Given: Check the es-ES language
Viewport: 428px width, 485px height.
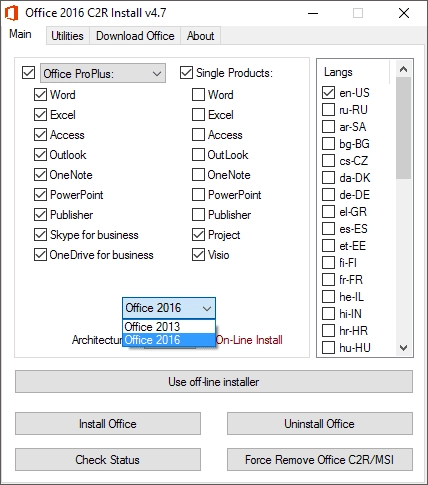Looking at the screenshot, I should pyautogui.click(x=328, y=228).
